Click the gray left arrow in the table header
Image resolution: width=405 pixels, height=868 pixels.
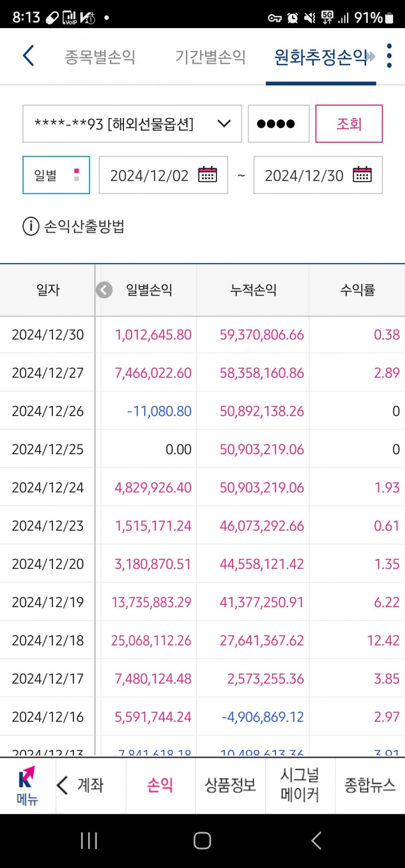coord(104,289)
